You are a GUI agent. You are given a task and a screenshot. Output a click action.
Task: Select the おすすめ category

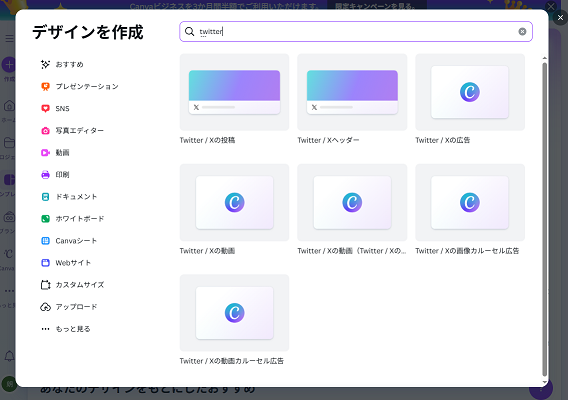(x=69, y=64)
